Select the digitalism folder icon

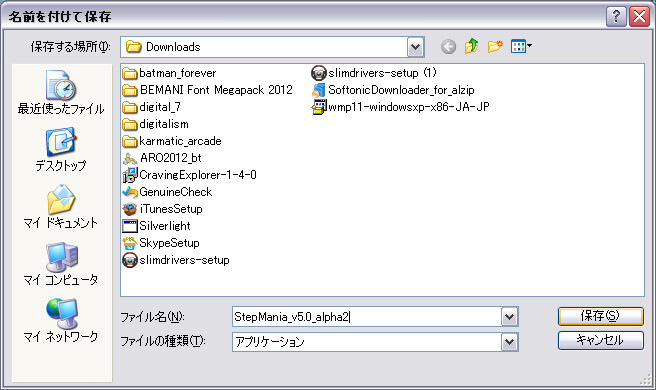point(130,125)
